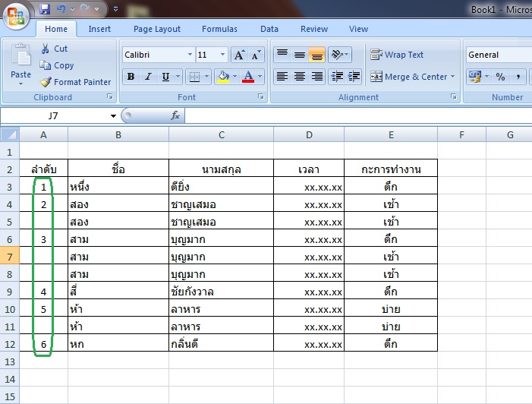Toggle Underline formatting
Screen dimensions: 532x404
[165, 77]
